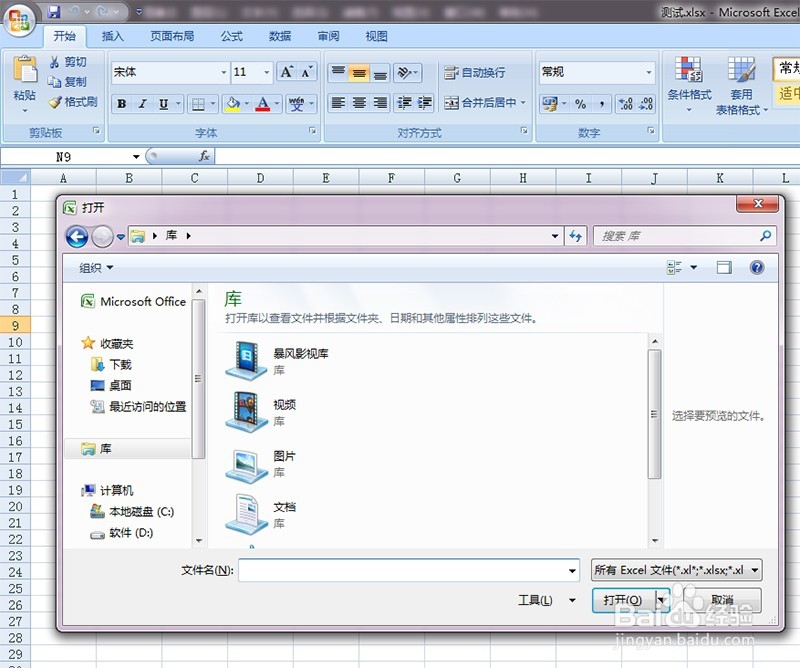Viewport: 800px width, 668px height.
Task: Go back in the Open dialog
Action: click(77, 236)
